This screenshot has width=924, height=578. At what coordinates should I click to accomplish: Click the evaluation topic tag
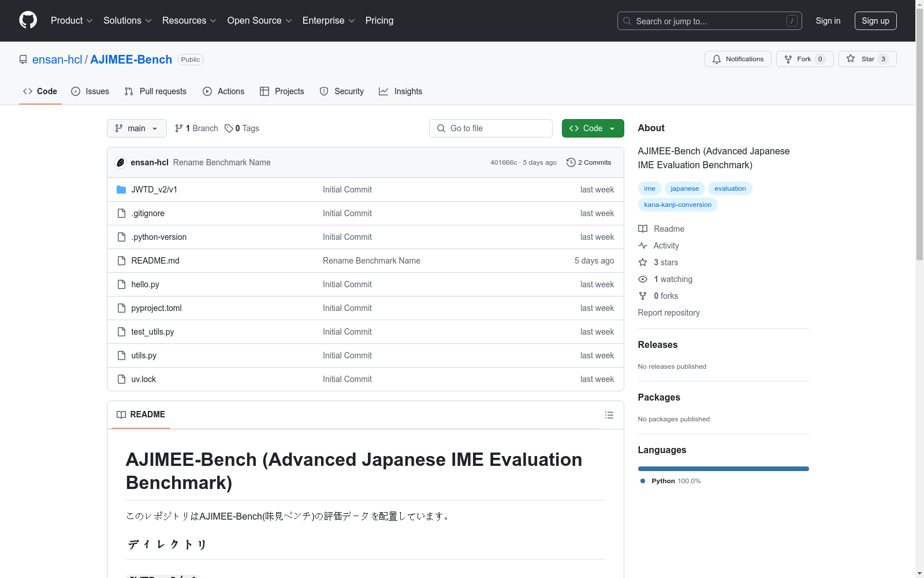click(730, 188)
